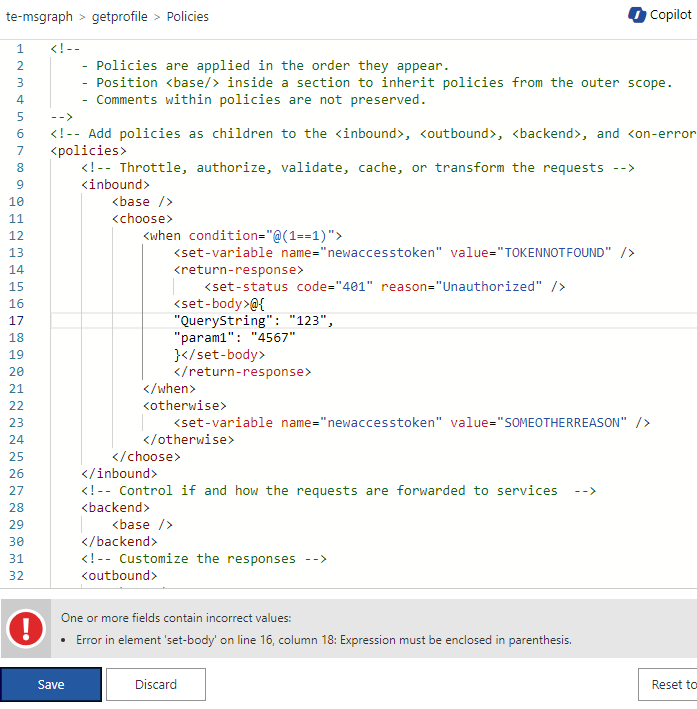The height and width of the screenshot is (709, 697).
Task: Click the "param1": "4567" line
Action: tap(234, 338)
